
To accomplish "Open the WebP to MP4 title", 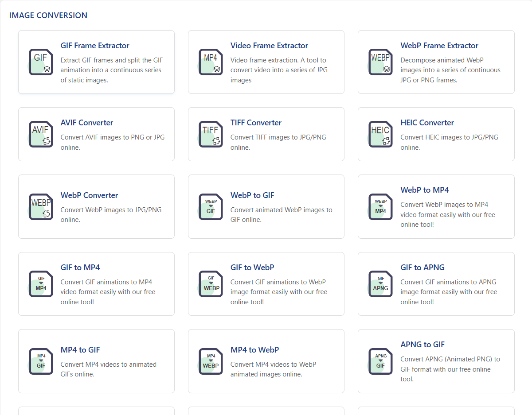I will 425,190.
